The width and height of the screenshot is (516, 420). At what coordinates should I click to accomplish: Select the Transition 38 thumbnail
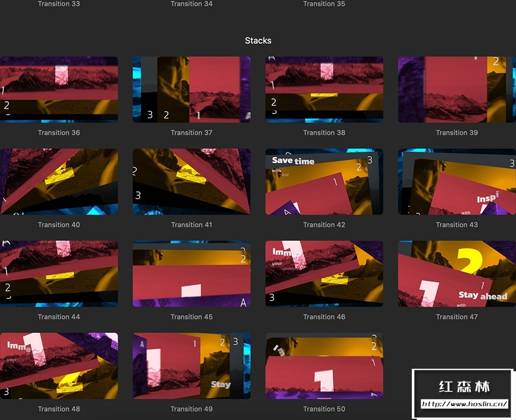coord(324,89)
